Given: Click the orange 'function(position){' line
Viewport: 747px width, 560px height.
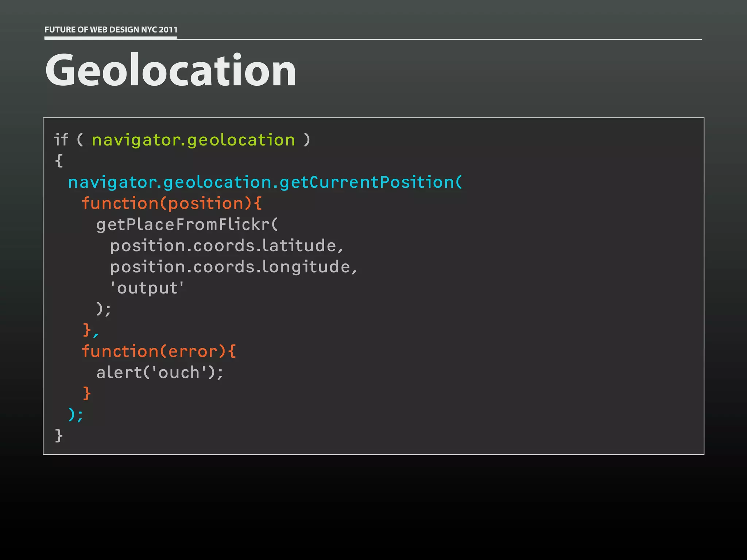Looking at the screenshot, I should [x=171, y=203].
